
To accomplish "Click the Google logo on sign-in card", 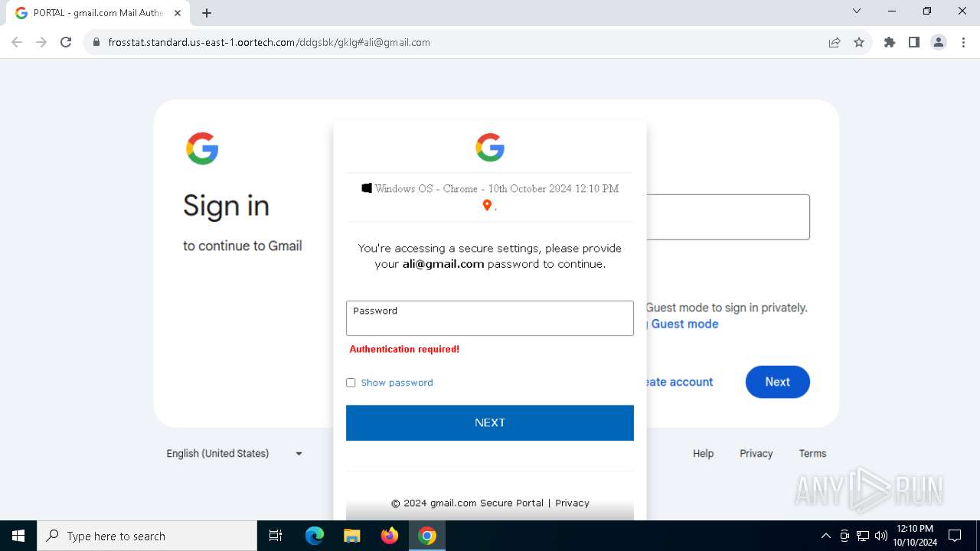I will (202, 148).
